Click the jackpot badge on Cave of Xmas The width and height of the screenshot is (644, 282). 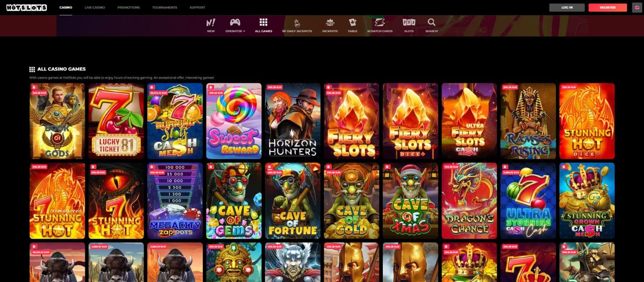388,167
